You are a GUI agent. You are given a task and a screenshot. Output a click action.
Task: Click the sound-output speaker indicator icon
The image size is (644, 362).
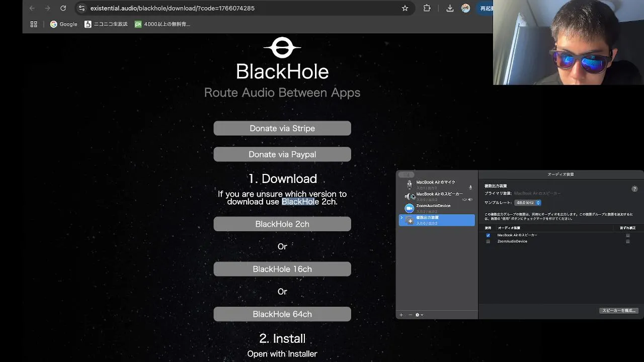[x=470, y=200]
